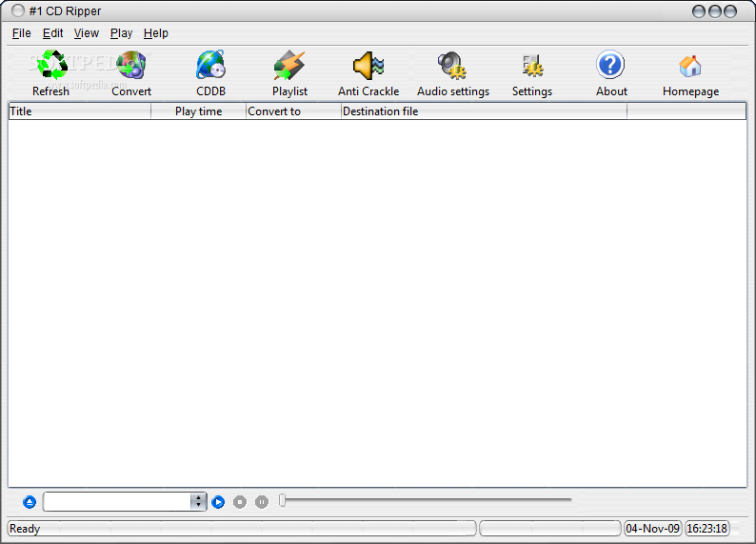Click the Ready status text
The width and height of the screenshot is (756, 544).
click(25, 529)
